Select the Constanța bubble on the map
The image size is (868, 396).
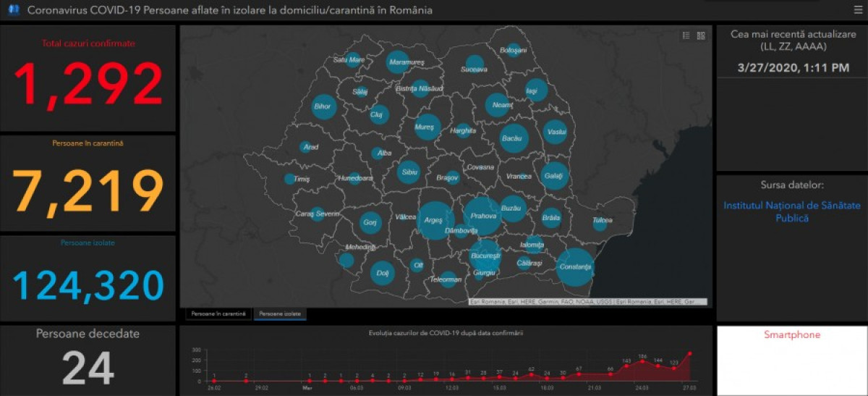[x=575, y=267]
